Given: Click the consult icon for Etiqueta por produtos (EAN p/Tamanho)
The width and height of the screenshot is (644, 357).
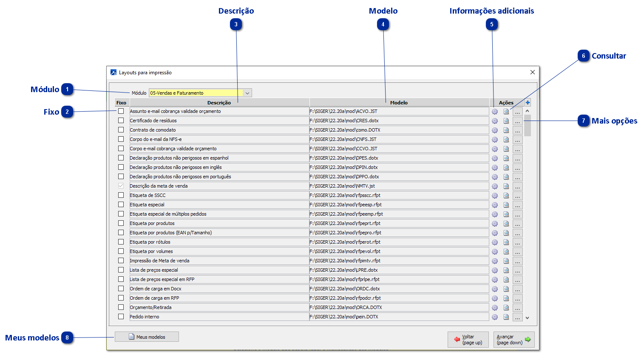Looking at the screenshot, I should (x=506, y=233).
